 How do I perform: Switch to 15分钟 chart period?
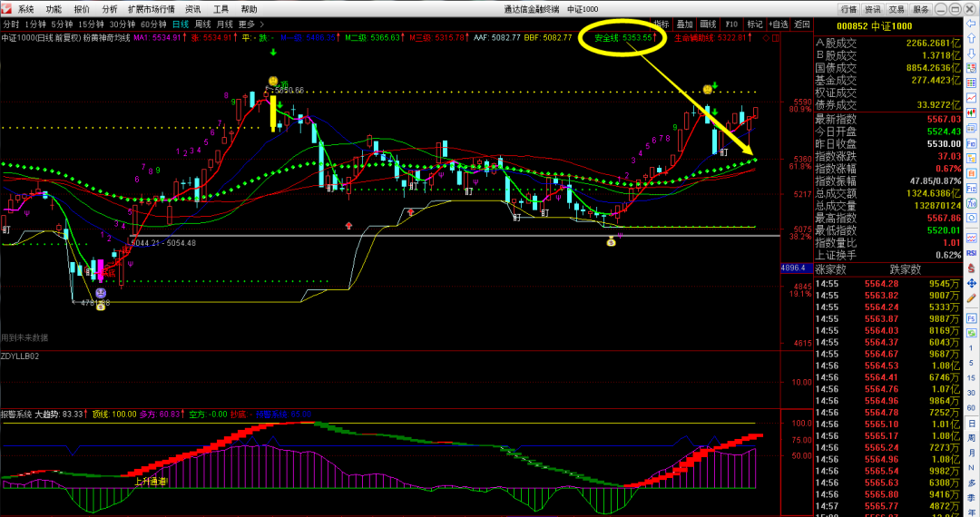click(92, 24)
